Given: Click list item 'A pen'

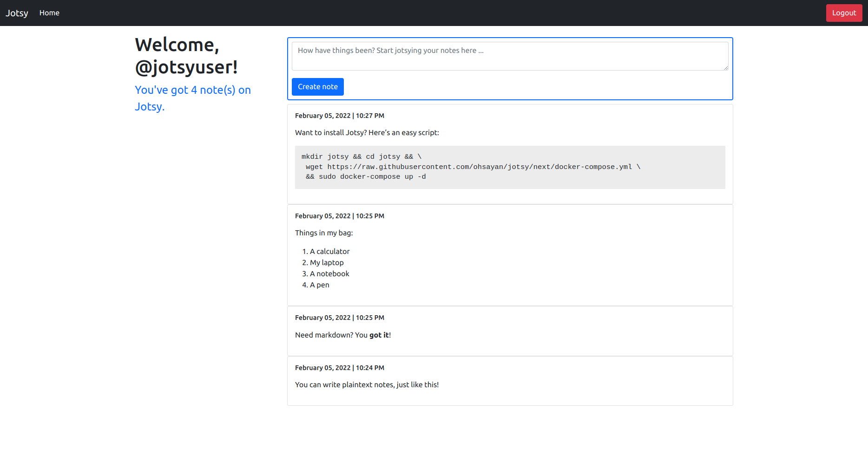Looking at the screenshot, I should tap(319, 285).
